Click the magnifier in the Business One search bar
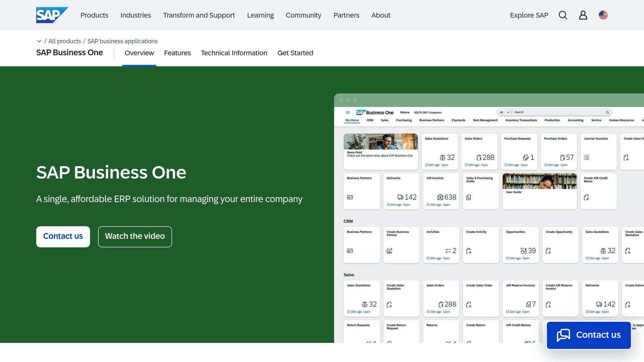The width and height of the screenshot is (644, 362). [608, 112]
